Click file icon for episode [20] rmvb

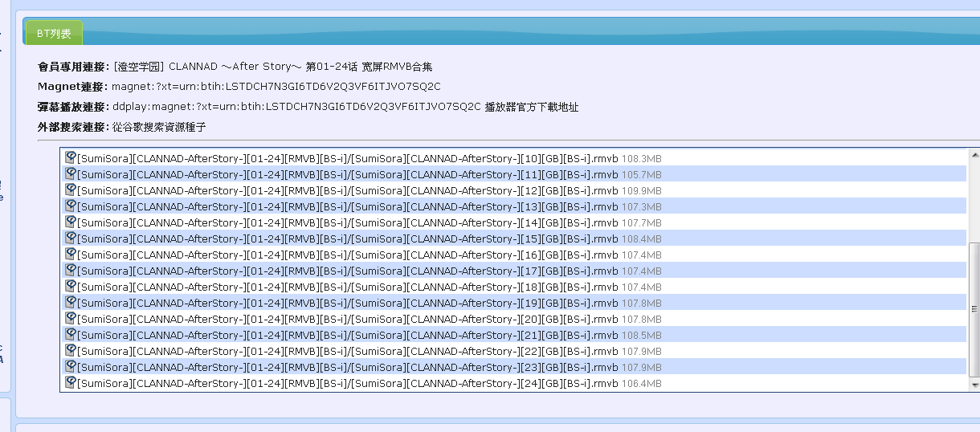pyautogui.click(x=70, y=318)
